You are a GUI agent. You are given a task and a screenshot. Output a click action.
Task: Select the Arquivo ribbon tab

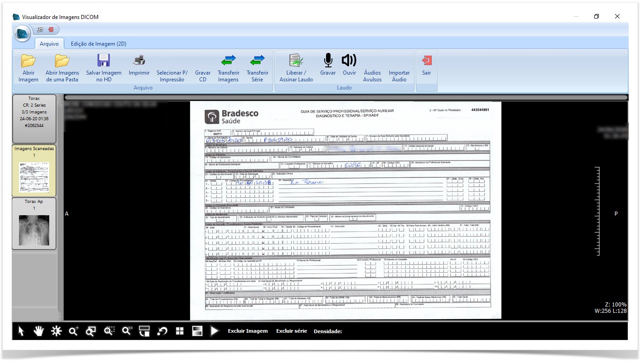[x=49, y=44]
